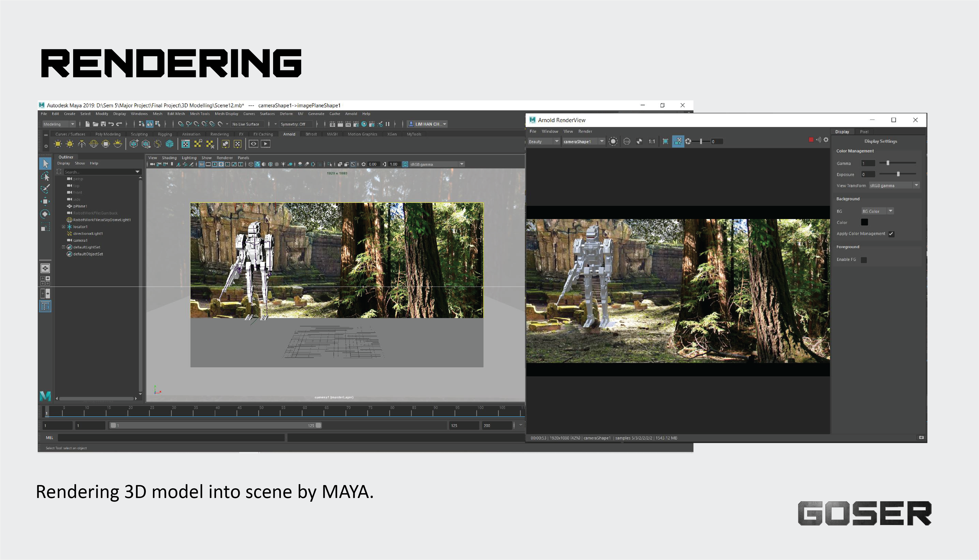This screenshot has width=979, height=560.
Task: Open the black Background Color swatch
Action: coord(864,222)
